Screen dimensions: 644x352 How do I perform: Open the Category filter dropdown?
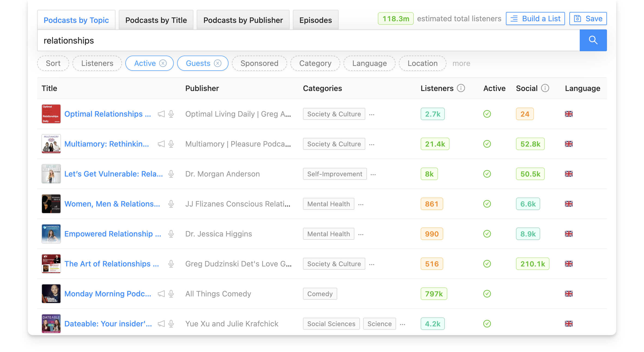coord(315,63)
